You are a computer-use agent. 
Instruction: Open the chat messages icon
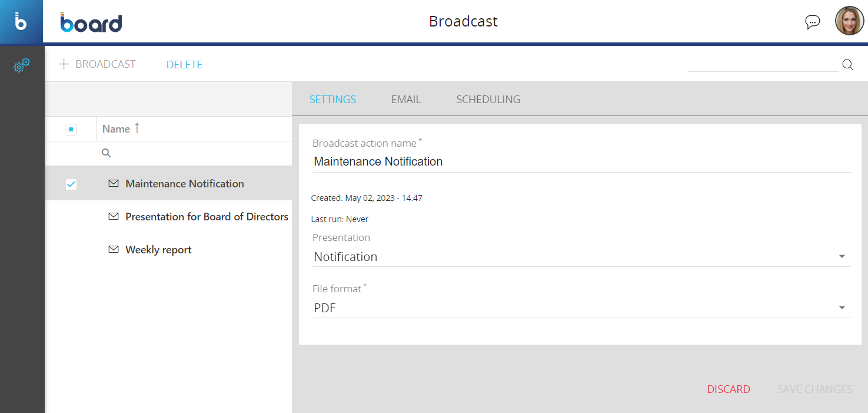pyautogui.click(x=812, y=22)
